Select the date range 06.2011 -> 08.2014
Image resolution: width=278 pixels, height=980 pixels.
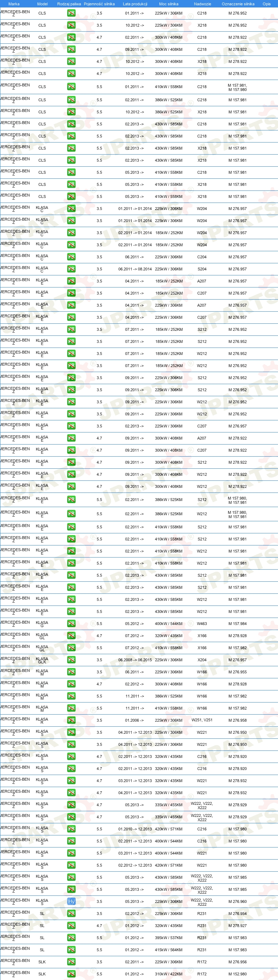135,269
